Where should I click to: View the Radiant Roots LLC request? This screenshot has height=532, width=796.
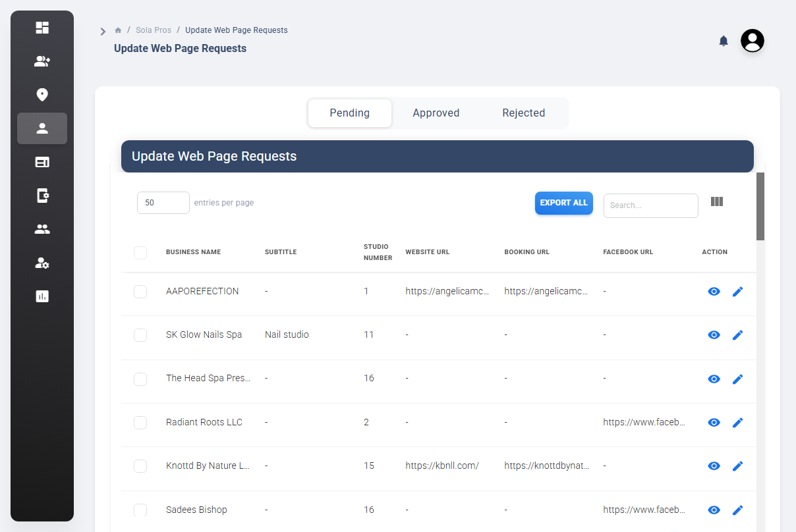(714, 422)
